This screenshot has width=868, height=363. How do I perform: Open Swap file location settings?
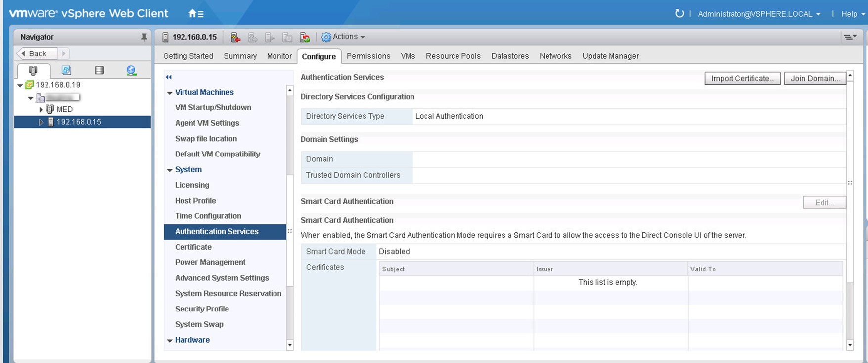pyautogui.click(x=206, y=138)
